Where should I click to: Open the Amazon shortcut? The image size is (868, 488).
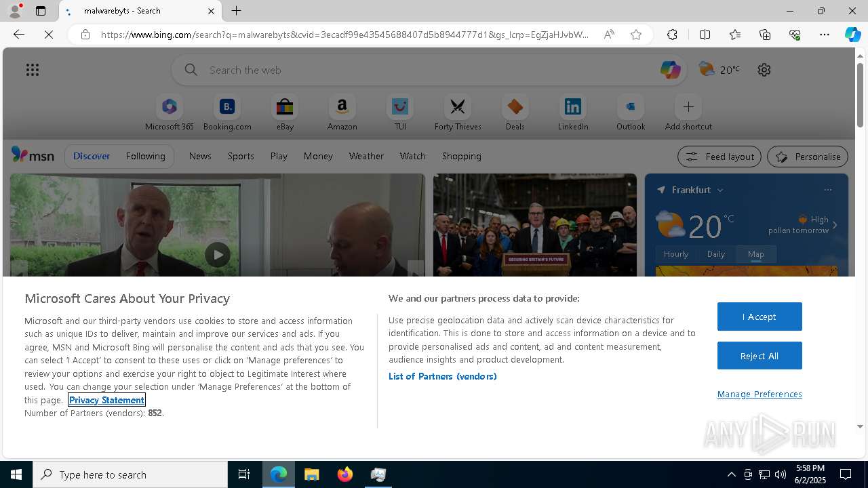point(342,113)
